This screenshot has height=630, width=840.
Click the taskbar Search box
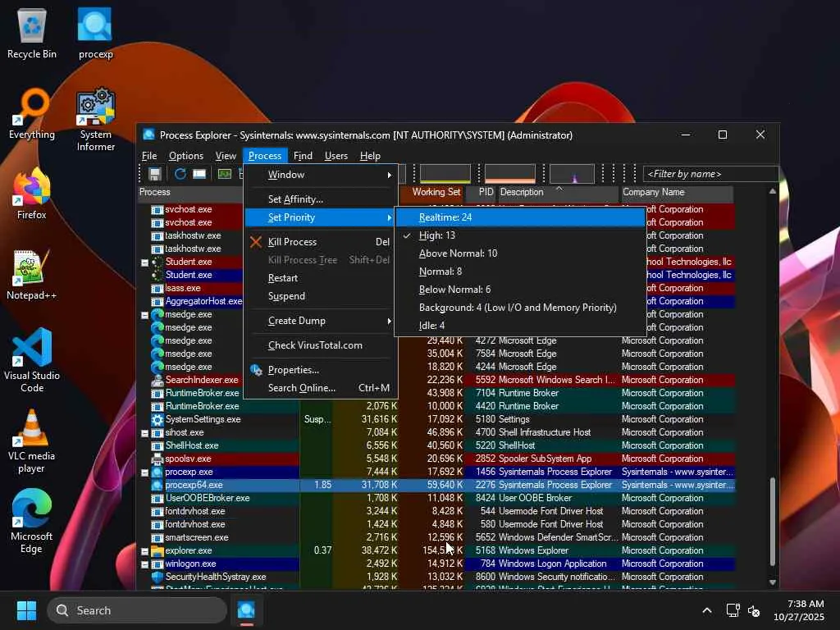[137, 610]
